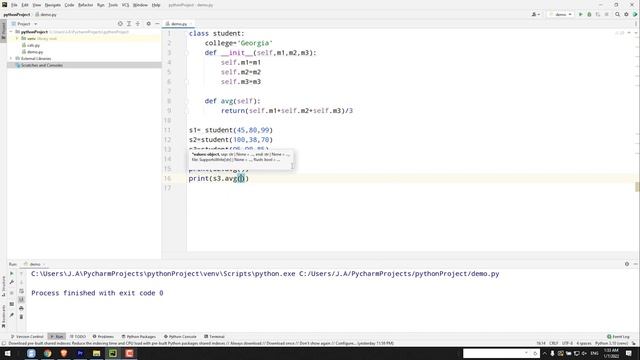The image size is (640, 360).
Task: Toggle Structure tool window side tab
Action: click(3, 287)
